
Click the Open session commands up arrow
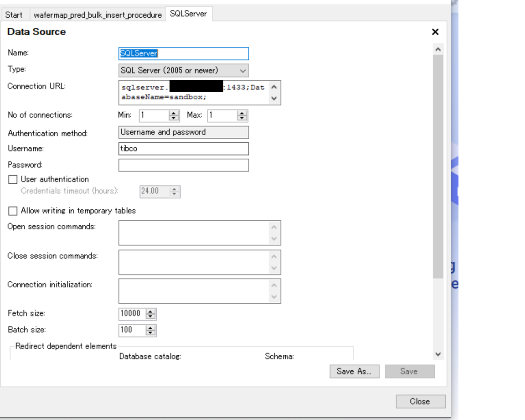coord(274,227)
